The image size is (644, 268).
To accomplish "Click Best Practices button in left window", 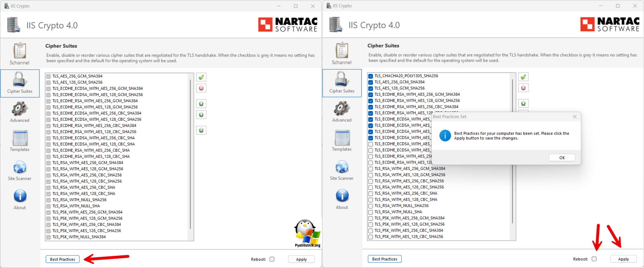I will [x=63, y=259].
